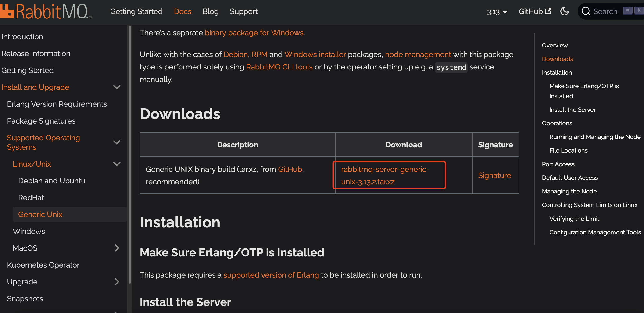Screen dimensions: 644x313
Task: Follow RabbitMQ CLI tools link
Action: coord(279,67)
